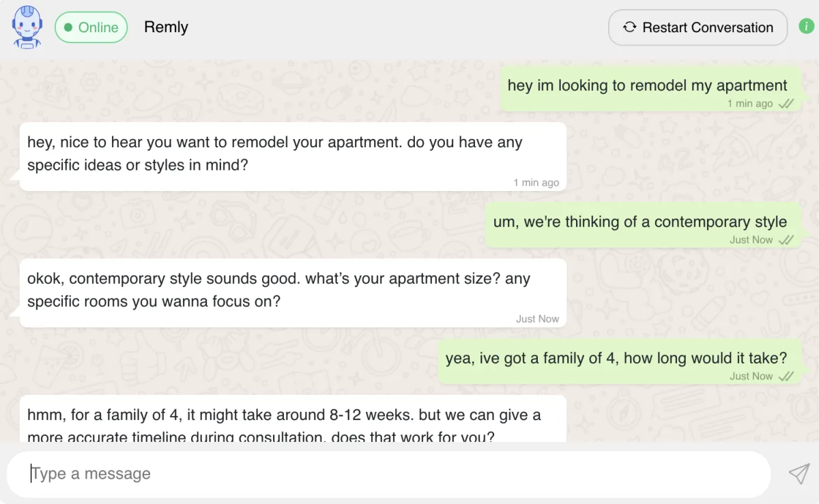Viewport: 819px width, 504px height.
Task: Click the Remly chat name
Action: 166,27
